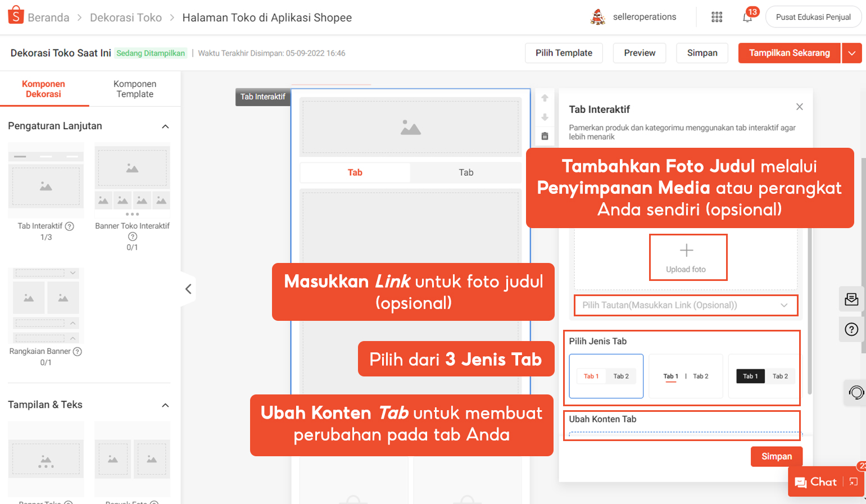Click the Pilih Template button

point(564,53)
